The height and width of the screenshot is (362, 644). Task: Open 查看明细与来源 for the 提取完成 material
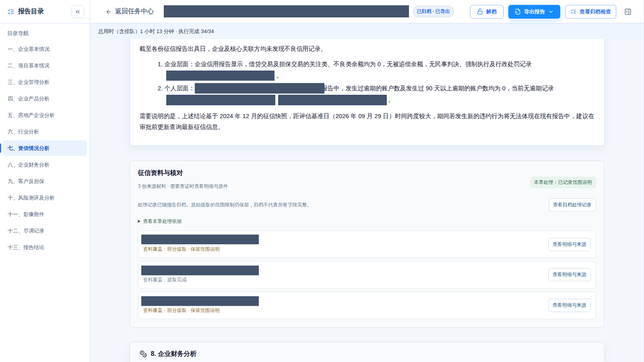pyautogui.click(x=570, y=275)
